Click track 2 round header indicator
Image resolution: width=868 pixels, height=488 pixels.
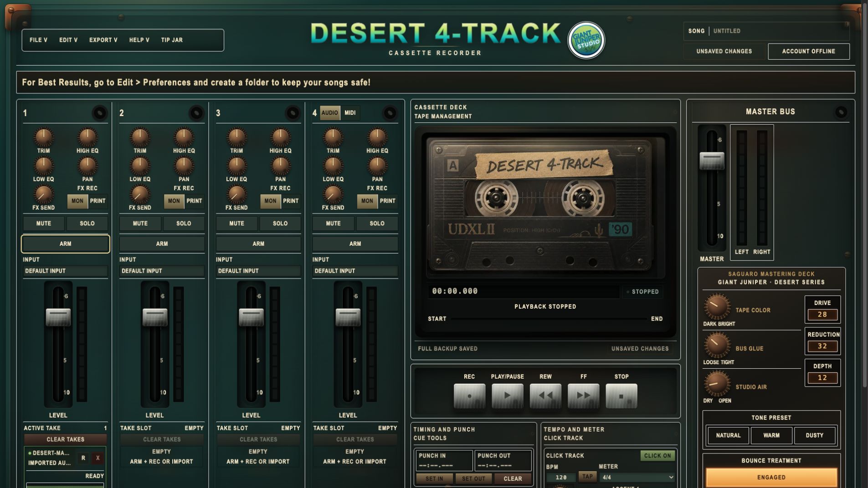point(196,112)
